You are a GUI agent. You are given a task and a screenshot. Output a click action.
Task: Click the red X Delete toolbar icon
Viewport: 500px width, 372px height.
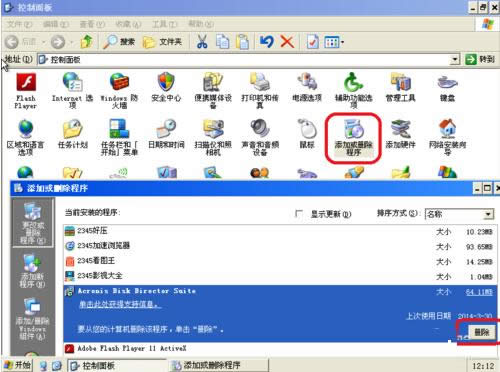(x=287, y=42)
